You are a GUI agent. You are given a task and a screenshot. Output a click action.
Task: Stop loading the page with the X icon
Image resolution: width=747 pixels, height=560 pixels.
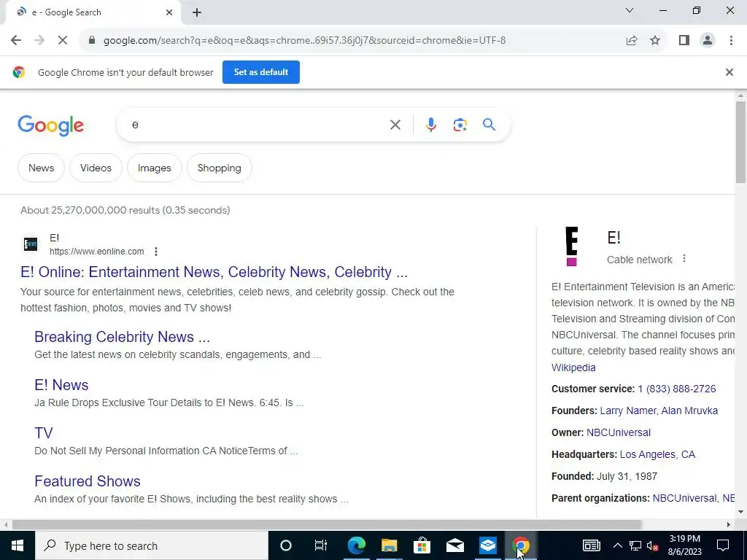click(x=63, y=41)
